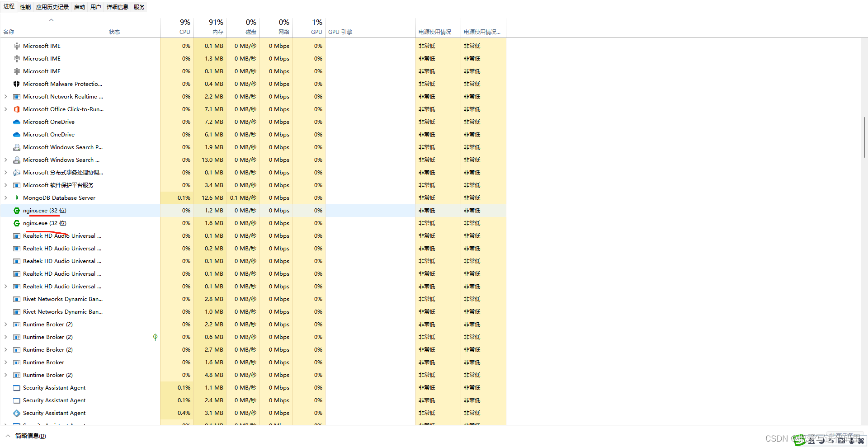Screen dimensions: 868x447
Task: Select the second nginx.exe (32 位) row
Action: point(253,223)
